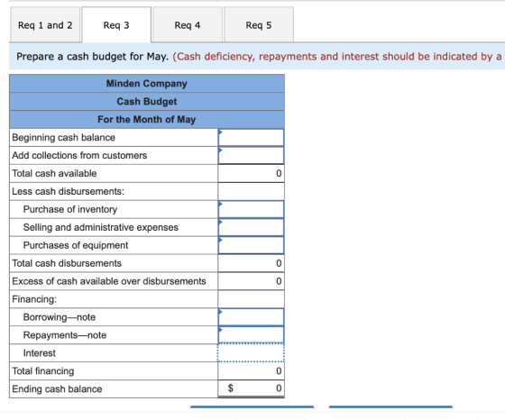Click the Borrowing—note label
This screenshot has height=420, width=505.
click(60, 317)
